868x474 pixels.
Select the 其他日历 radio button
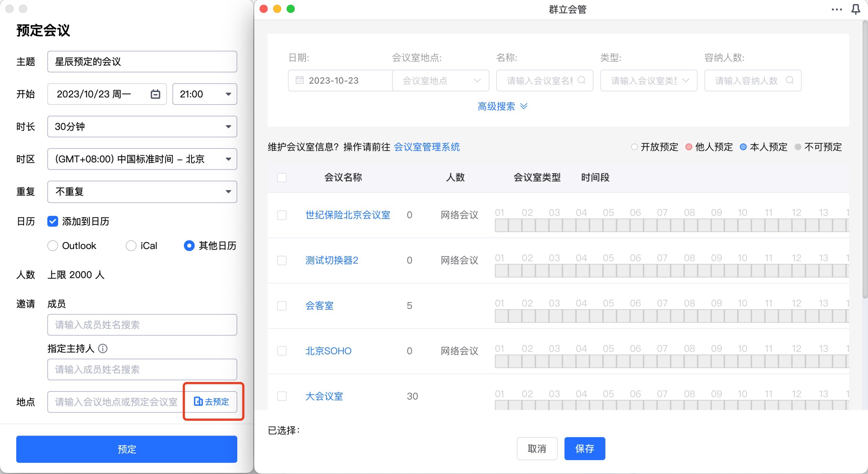[x=189, y=246]
